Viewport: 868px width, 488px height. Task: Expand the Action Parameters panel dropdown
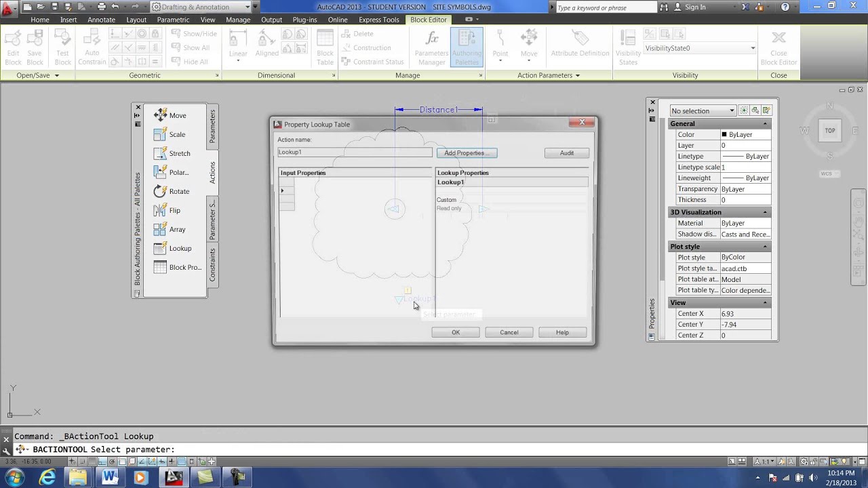(x=577, y=75)
